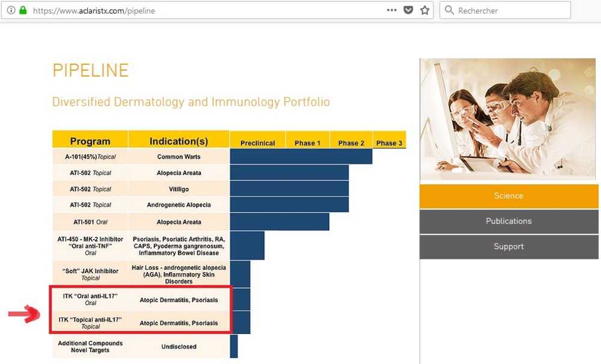Click the A-101 Common Warts progress bar

[x=300, y=156]
